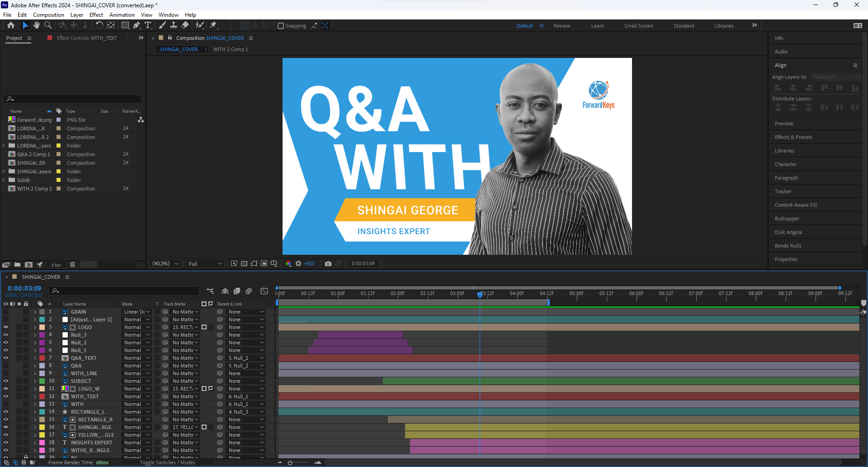Select the Pen tool
The image size is (868, 467).
click(137, 25)
